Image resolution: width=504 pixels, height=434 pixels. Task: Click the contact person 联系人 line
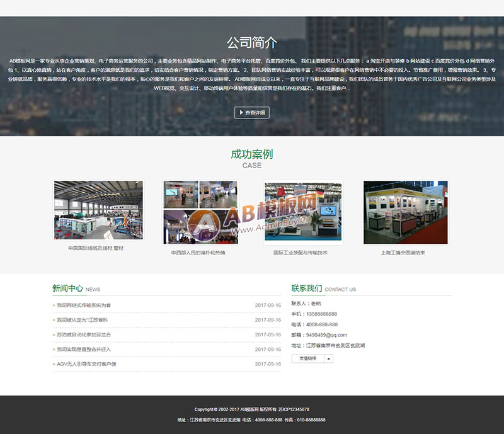coord(306,304)
